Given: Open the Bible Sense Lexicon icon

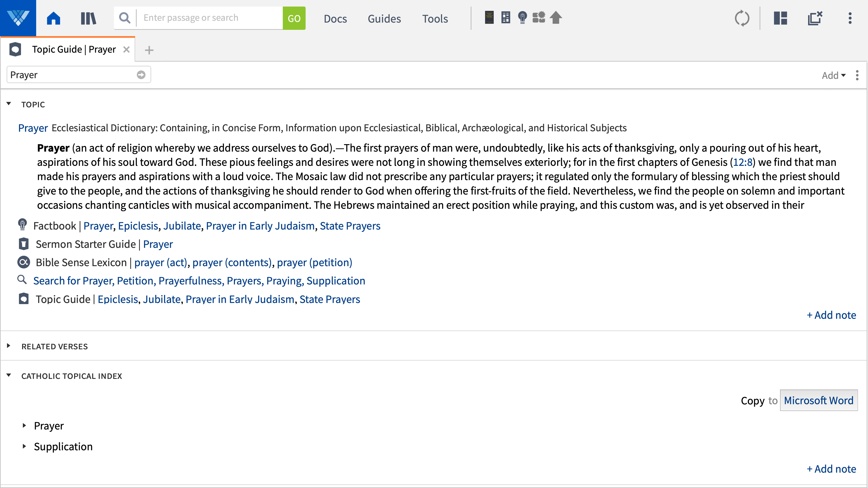Looking at the screenshot, I should pyautogui.click(x=23, y=262).
